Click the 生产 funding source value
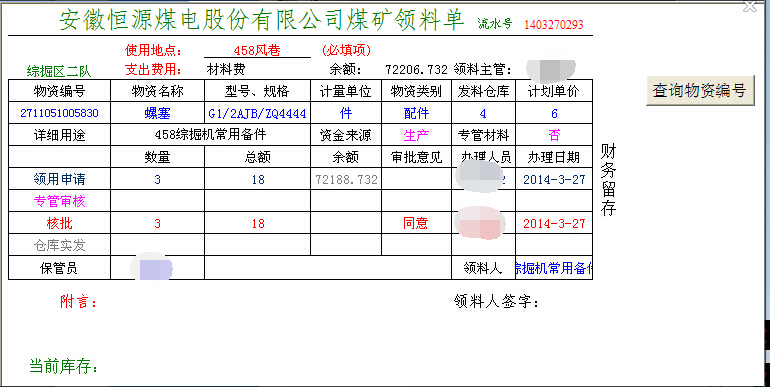 (416, 135)
